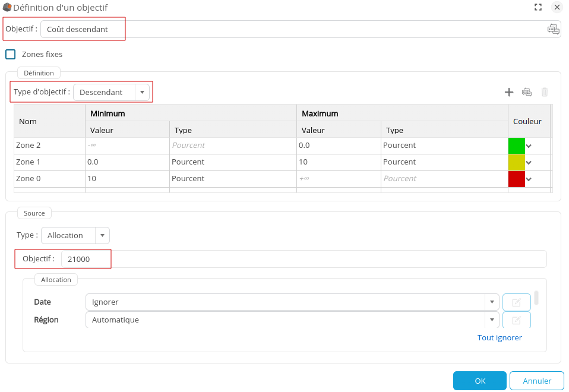569x392 pixels.
Task: Open the source Type Allocation dropdown
Action: [102, 235]
